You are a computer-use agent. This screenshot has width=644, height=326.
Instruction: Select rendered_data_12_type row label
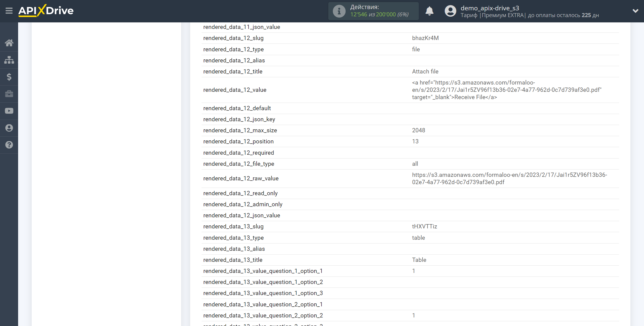233,49
